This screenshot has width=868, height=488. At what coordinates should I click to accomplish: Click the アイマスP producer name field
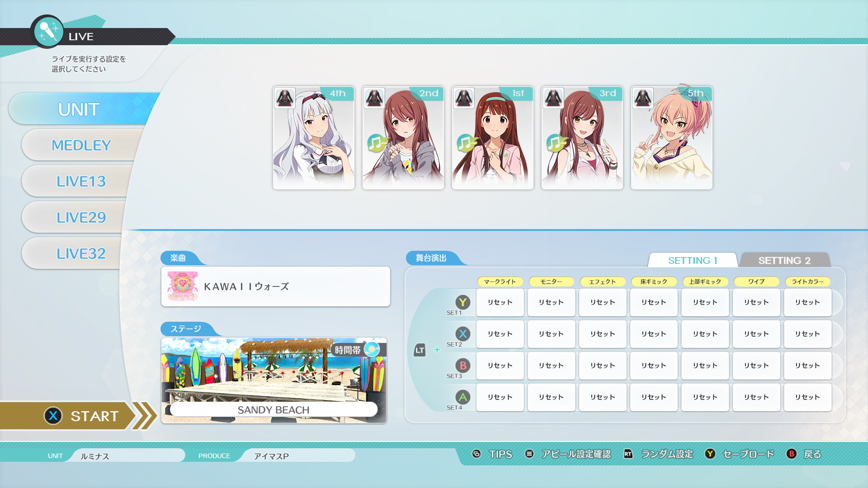(298, 455)
